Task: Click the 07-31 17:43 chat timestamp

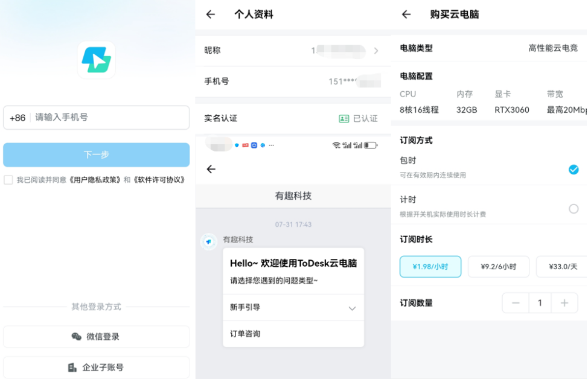Action: point(293,225)
